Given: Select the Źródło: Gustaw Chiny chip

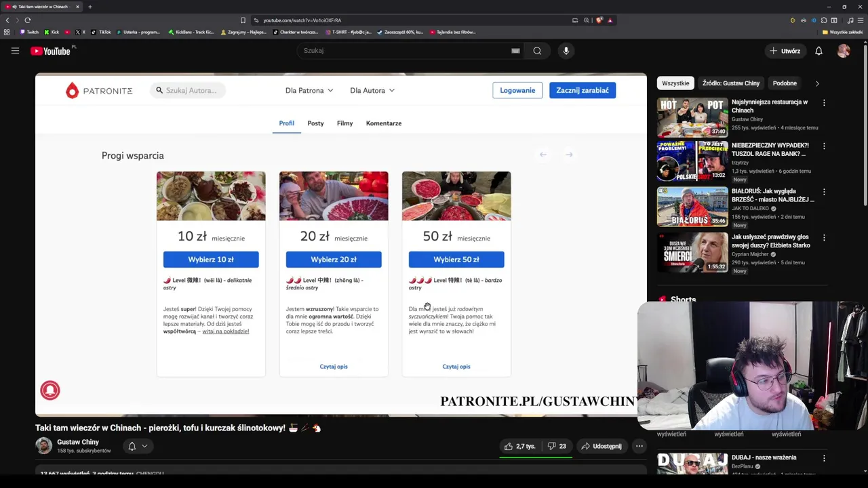Looking at the screenshot, I should [731, 83].
